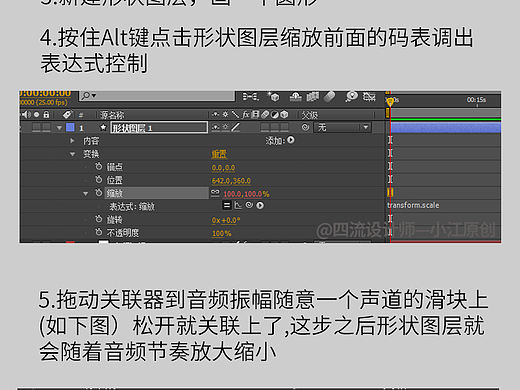Toggle quality slash switch on layer 1
Viewport: 520px width, 390px height.
(x=236, y=127)
